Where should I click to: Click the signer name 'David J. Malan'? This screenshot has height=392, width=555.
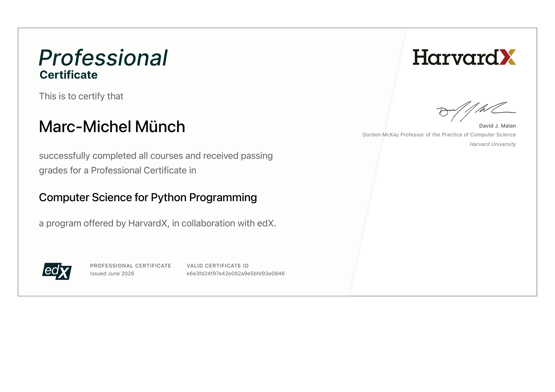coord(497,126)
